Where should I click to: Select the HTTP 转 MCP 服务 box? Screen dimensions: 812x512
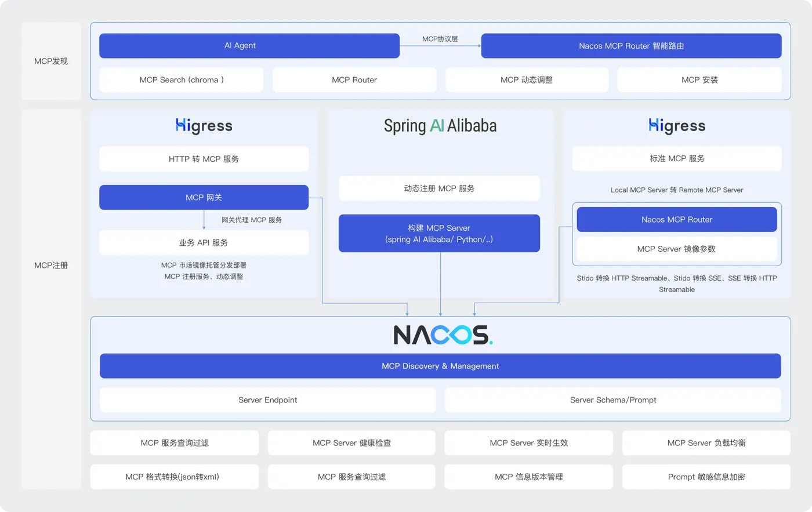pyautogui.click(x=204, y=159)
